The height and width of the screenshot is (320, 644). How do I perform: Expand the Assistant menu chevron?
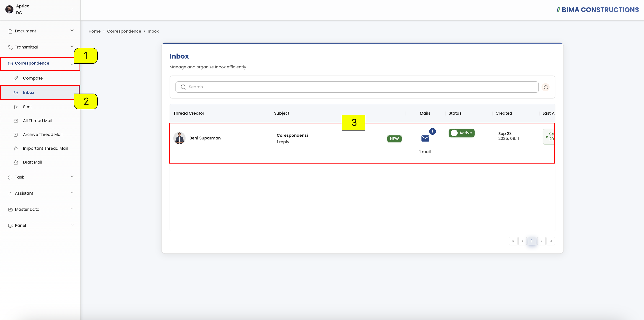72,193
